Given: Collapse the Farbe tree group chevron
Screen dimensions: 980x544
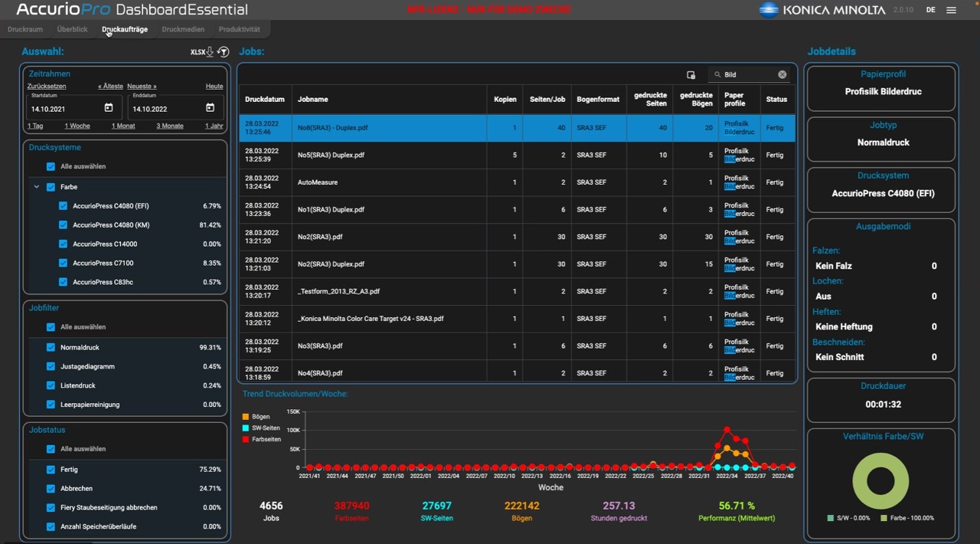Looking at the screenshot, I should click(x=36, y=187).
